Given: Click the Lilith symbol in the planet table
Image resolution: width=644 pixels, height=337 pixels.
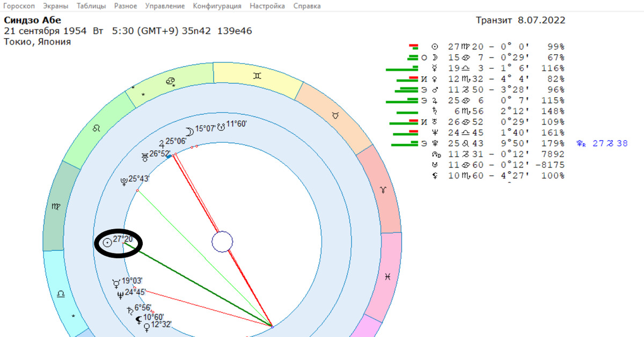Looking at the screenshot, I should click(434, 175).
